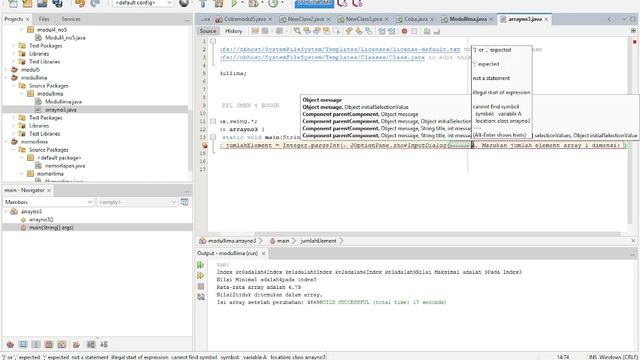Click the Save All disks icon
The image size is (640, 360).
(x=58, y=3)
